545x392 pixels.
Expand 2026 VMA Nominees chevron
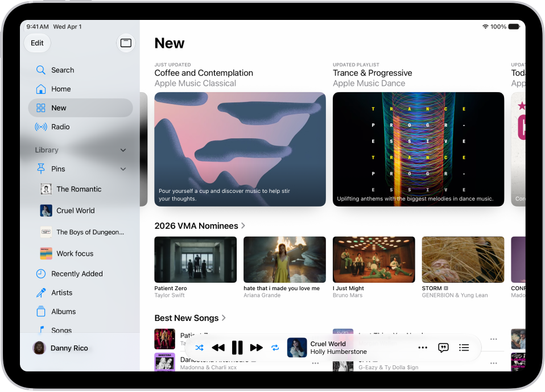(x=243, y=226)
